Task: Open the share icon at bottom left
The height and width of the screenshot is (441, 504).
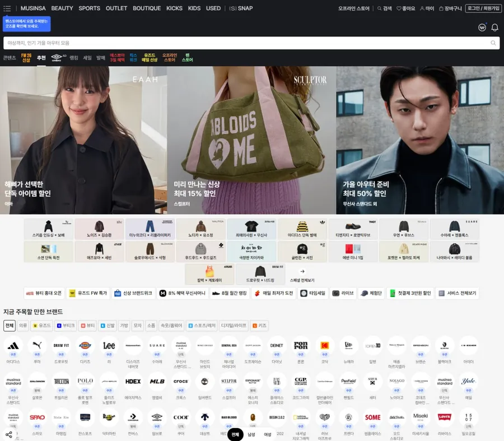Action: [9, 435]
